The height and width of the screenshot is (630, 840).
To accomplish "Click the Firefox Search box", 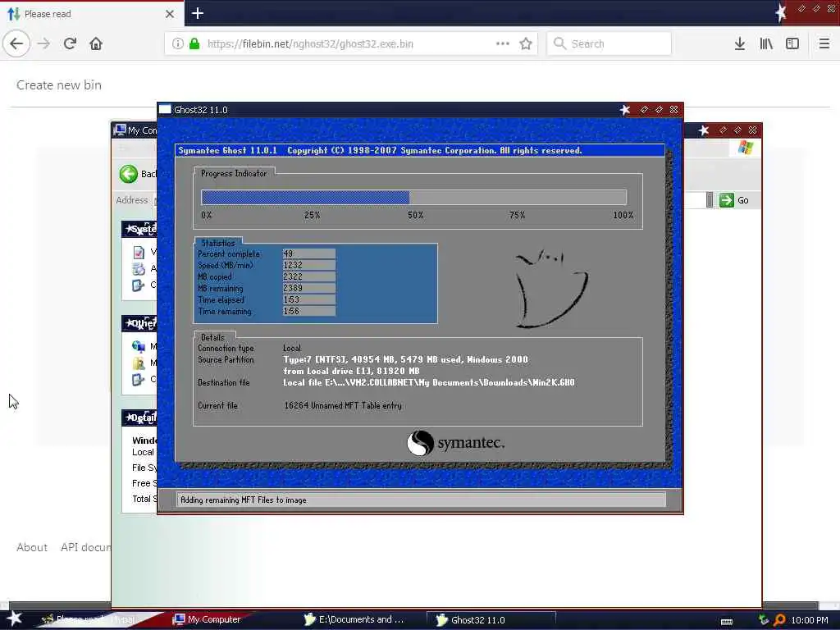I will tap(609, 43).
